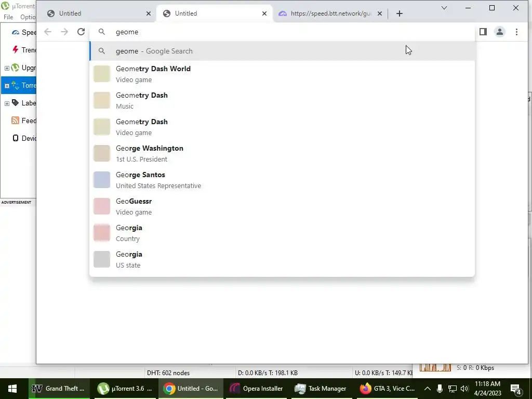The height and width of the screenshot is (399, 532).
Task: Click Geometry Dash World thumbnail
Action: [102, 74]
